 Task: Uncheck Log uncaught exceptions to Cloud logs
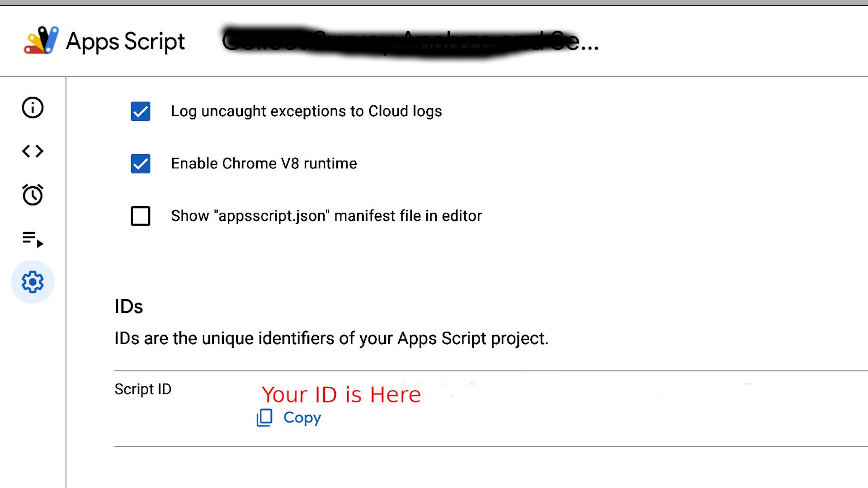pos(140,112)
